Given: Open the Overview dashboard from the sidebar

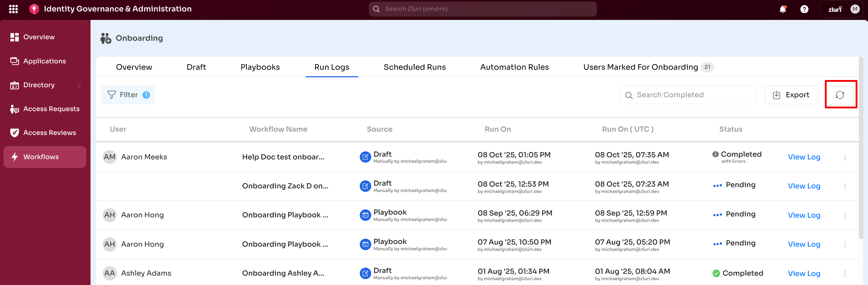Looking at the screenshot, I should point(39,37).
